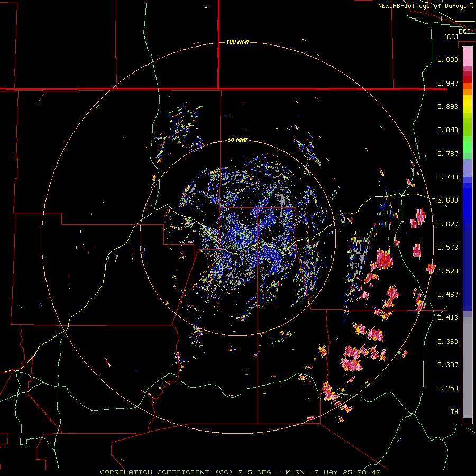Viewport: 476px width, 476px height.
Task: Click the 00:40 timestamp text
Action: 369,472
